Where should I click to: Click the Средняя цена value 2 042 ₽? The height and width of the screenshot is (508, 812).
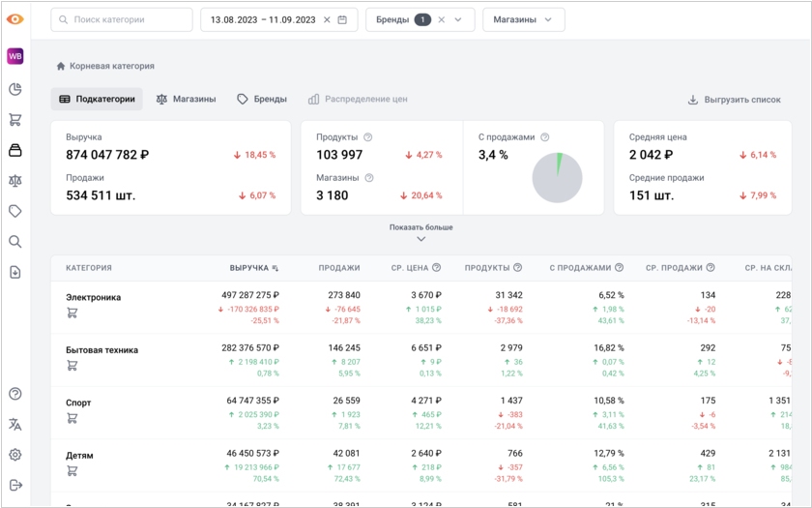coord(651,155)
